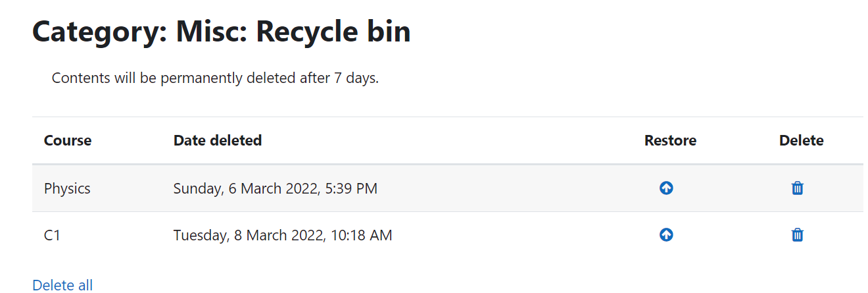Screen dimensions: 868x293
Task: Select the Date deleted column header
Action: click(x=218, y=140)
